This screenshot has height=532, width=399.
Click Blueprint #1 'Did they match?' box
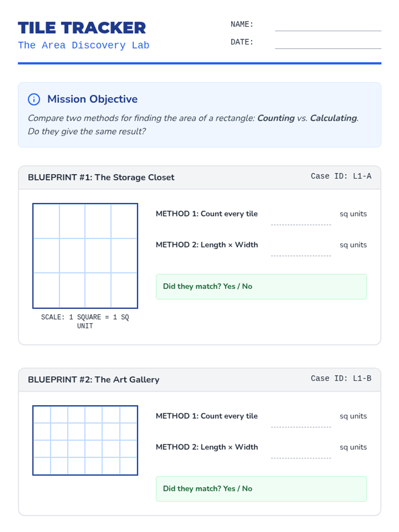click(x=261, y=287)
